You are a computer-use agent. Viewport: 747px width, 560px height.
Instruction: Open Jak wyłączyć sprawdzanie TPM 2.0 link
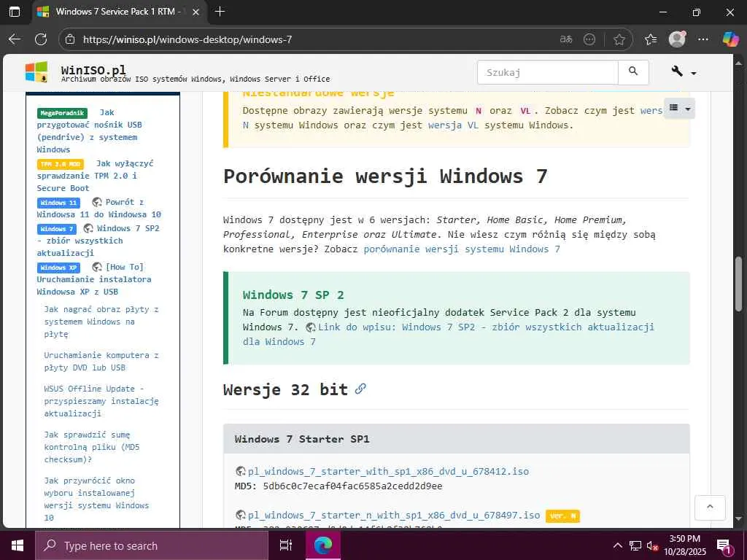click(x=96, y=176)
